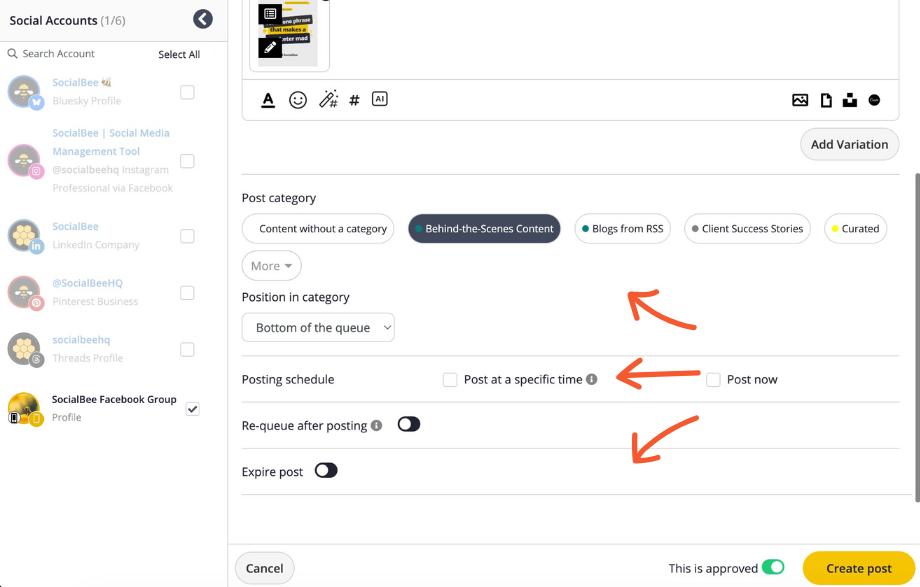Open the emoji picker
The image size is (920, 587).
298,100
